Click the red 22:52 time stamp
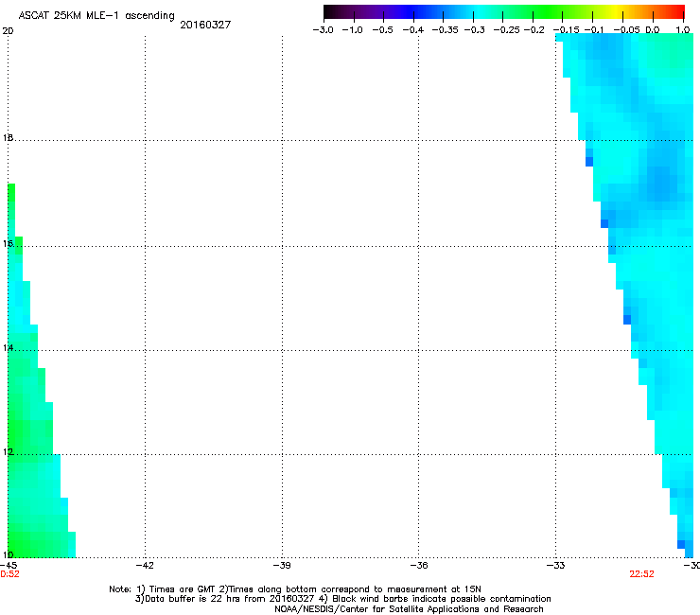The height and width of the screenshot is (615, 700). coord(641,574)
